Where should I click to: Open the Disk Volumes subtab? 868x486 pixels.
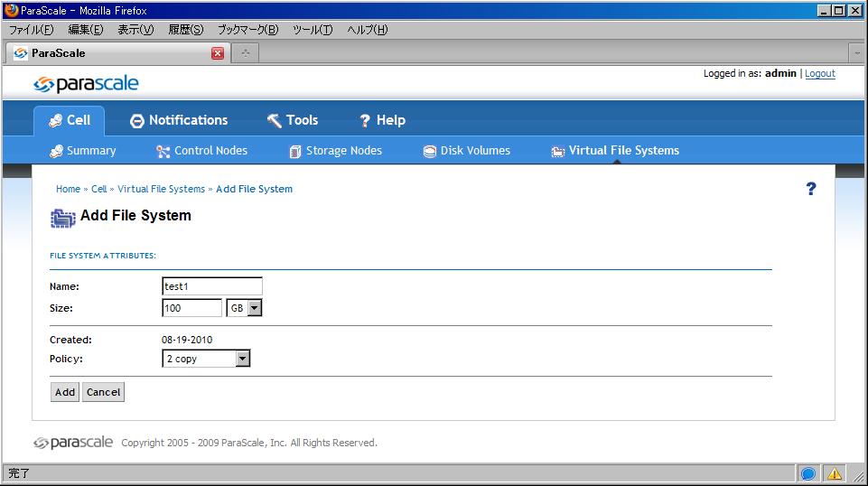pos(466,151)
